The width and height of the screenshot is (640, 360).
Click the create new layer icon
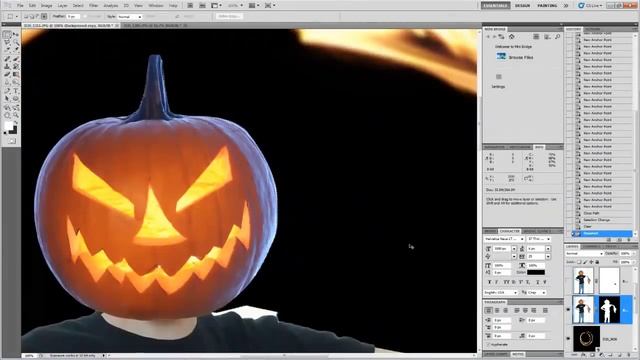(x=620, y=355)
